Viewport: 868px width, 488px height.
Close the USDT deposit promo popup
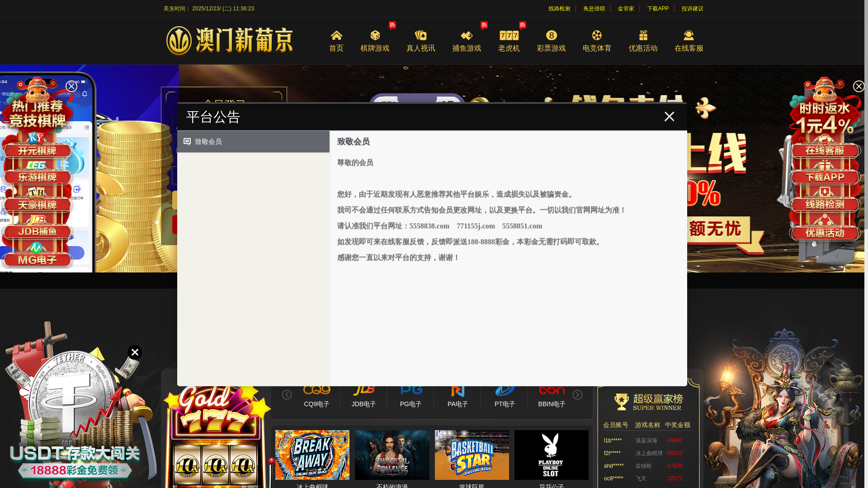(135, 352)
